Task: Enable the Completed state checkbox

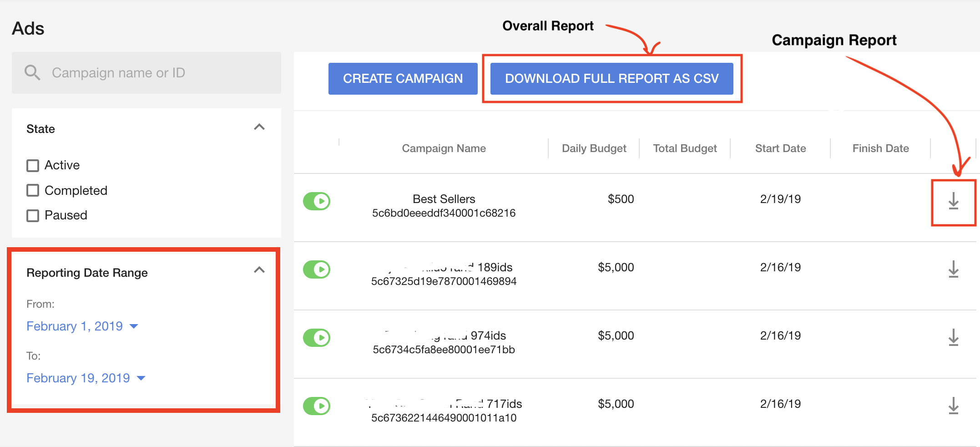Action: [33, 190]
